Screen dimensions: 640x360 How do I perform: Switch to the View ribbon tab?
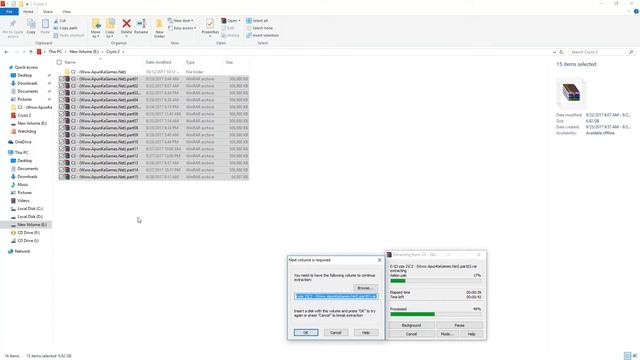pos(67,11)
